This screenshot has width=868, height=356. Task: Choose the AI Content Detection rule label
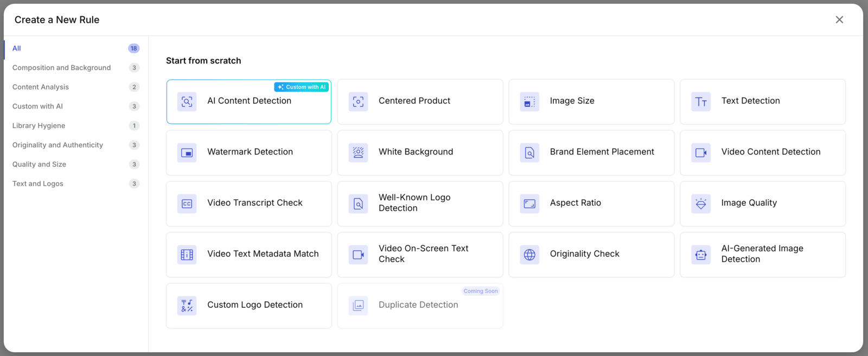[x=249, y=101]
